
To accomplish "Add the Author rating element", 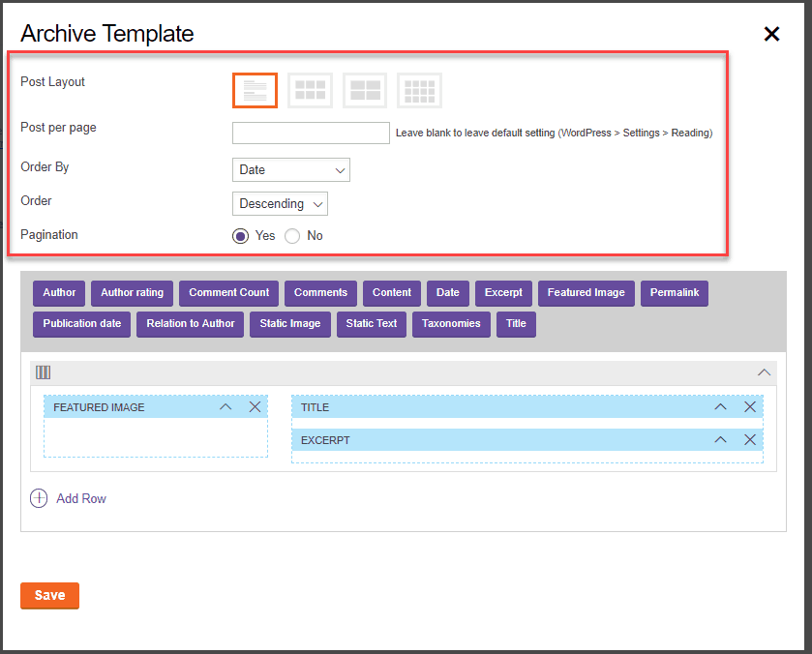I will 132,293.
